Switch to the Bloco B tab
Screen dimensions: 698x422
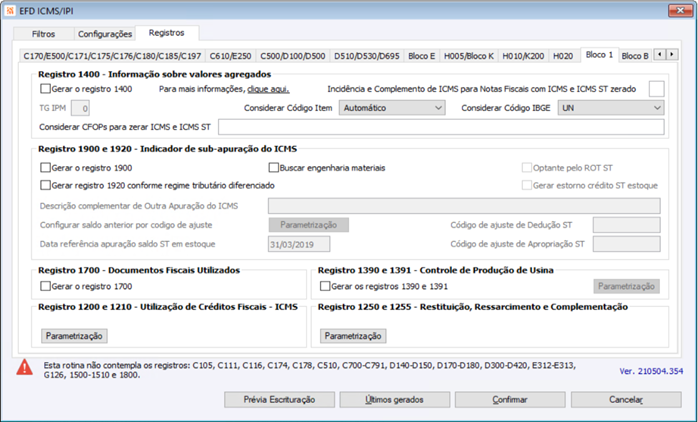[x=635, y=56]
